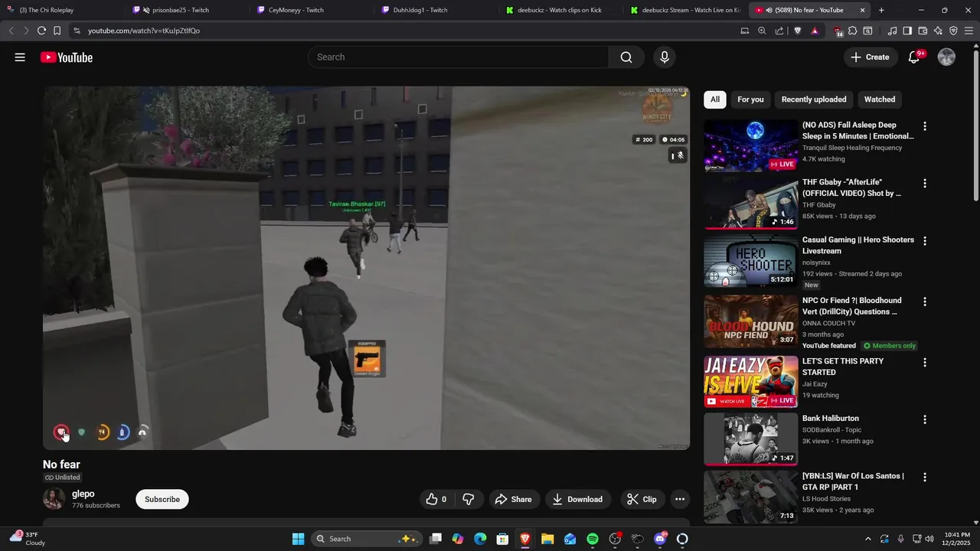This screenshot has height=551, width=980.
Task: Open File Explorer from the taskbar
Action: tap(547, 539)
